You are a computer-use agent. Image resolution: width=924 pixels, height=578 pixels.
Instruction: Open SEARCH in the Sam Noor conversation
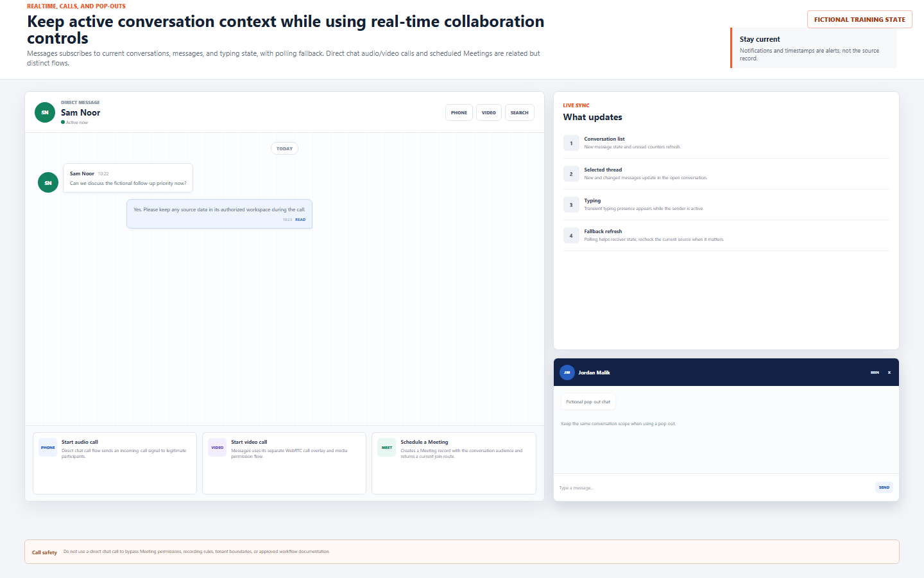click(520, 112)
